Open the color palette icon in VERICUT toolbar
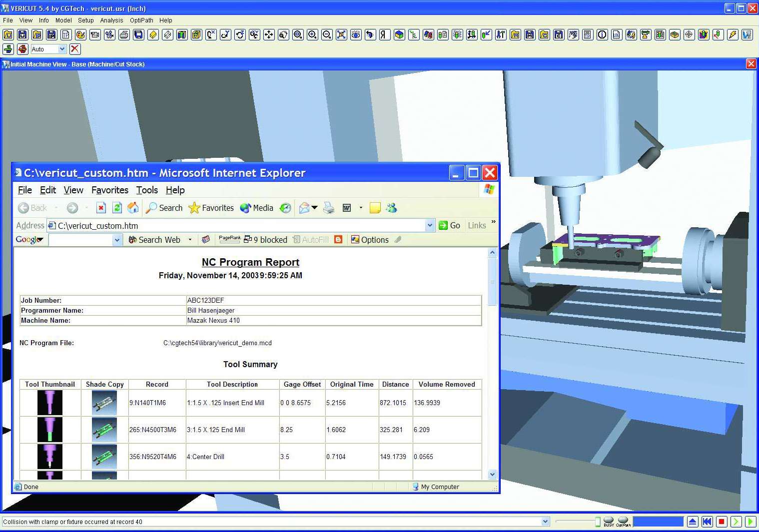This screenshot has height=532, width=759. pyautogui.click(x=80, y=34)
